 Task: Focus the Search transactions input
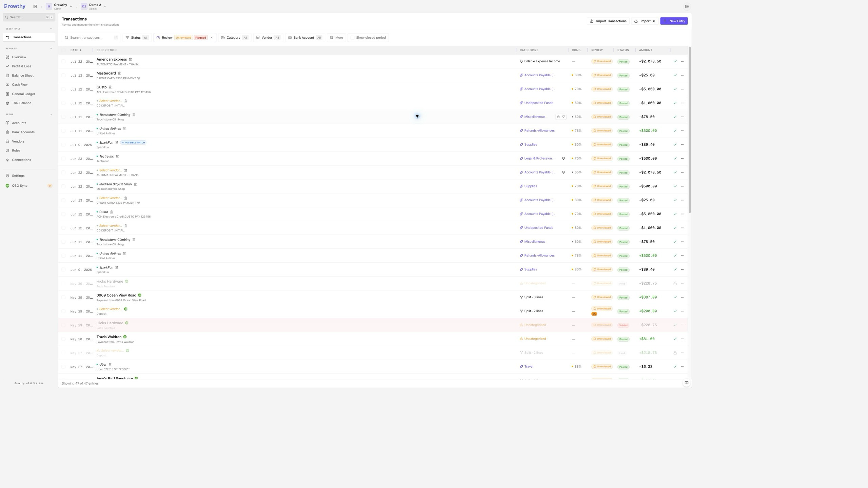tap(91, 38)
